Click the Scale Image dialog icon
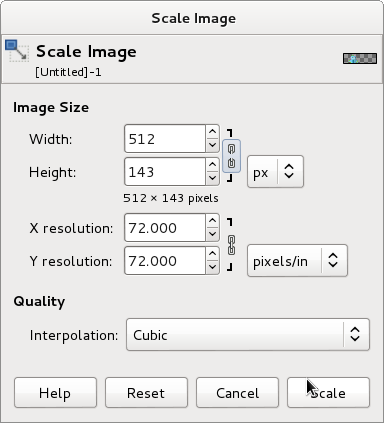384x423 pixels. tap(17, 51)
